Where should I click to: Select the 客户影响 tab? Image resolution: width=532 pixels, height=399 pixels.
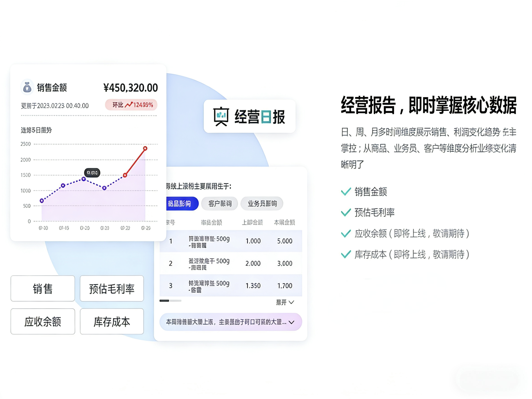click(220, 204)
